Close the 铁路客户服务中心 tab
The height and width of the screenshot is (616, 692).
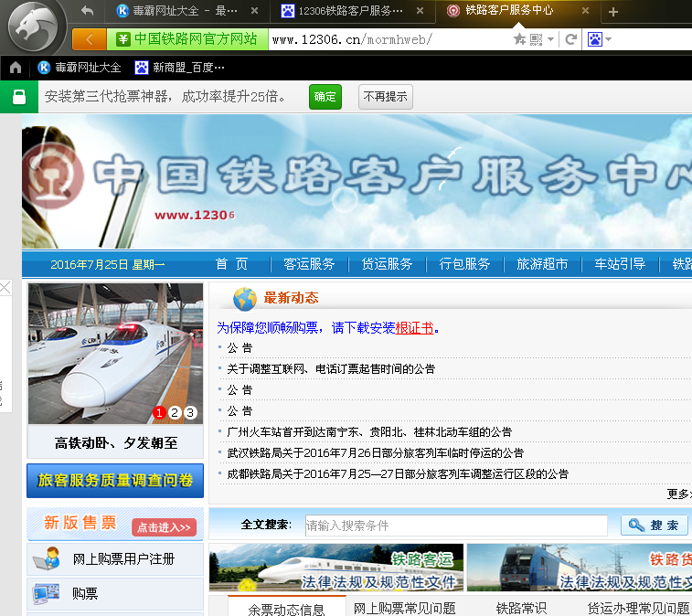(585, 11)
